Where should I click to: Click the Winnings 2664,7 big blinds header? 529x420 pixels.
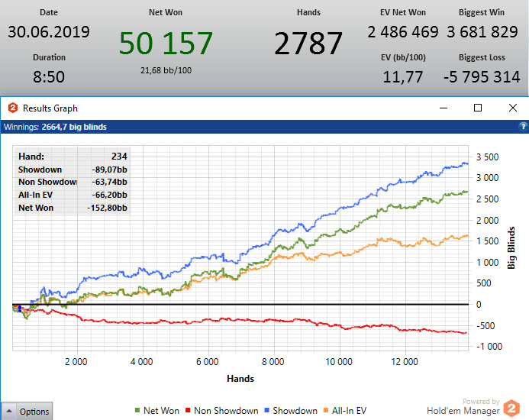tap(55, 127)
